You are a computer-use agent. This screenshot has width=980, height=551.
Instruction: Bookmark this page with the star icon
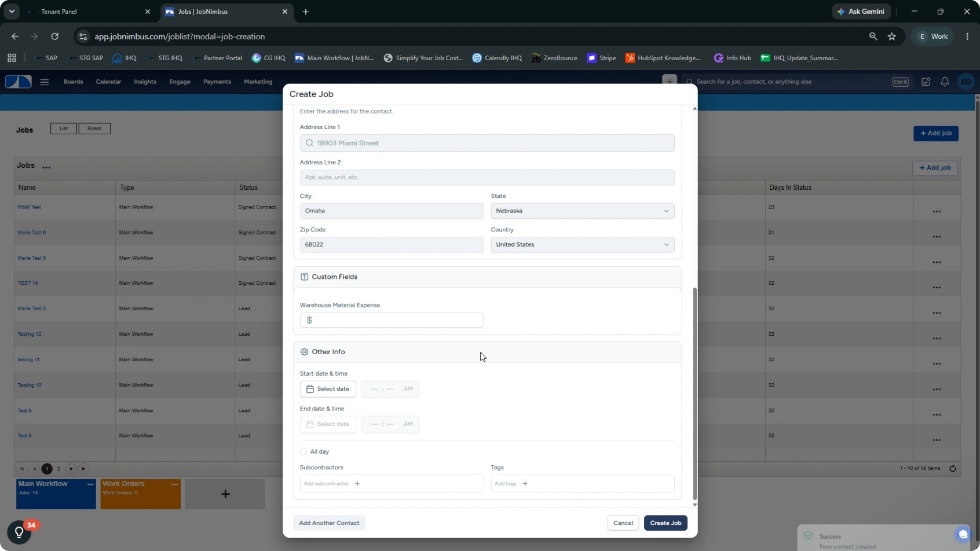pyautogui.click(x=892, y=36)
